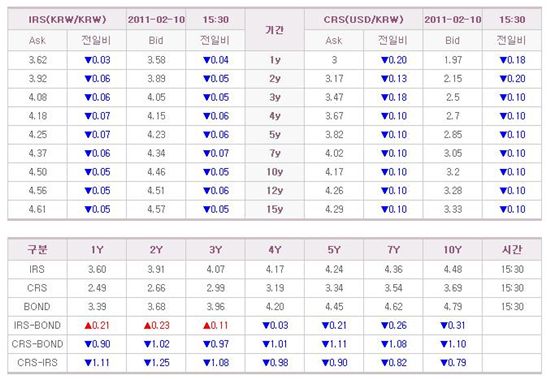This screenshot has width=550, height=379.
Task: Click the 구분 header in lower table
Action: click(x=37, y=250)
